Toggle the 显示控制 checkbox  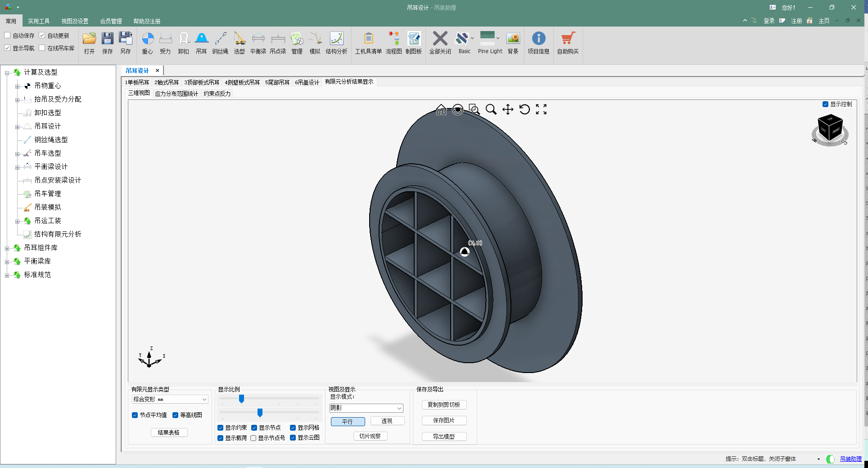[x=825, y=104]
